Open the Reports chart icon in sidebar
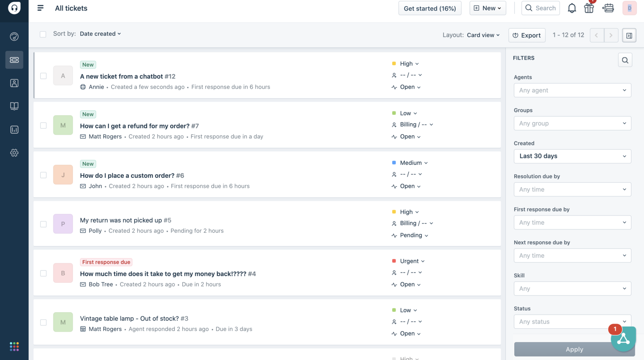 click(14, 130)
